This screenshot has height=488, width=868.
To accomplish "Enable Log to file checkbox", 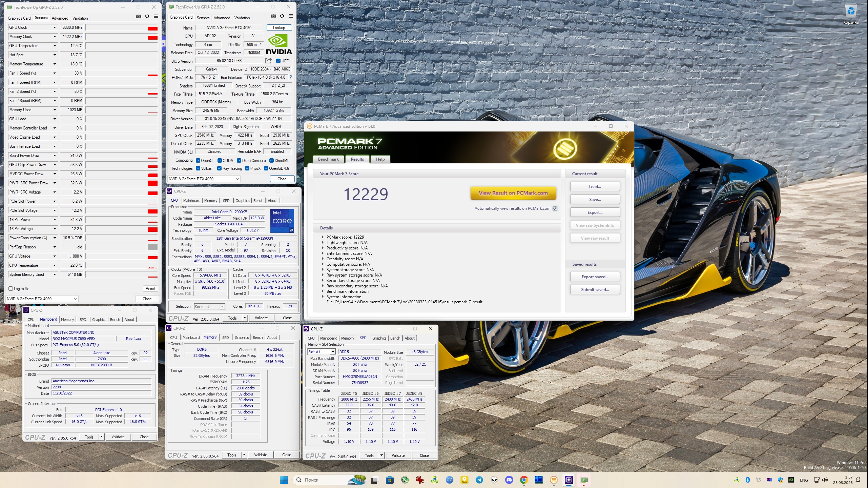I will 11,289.
